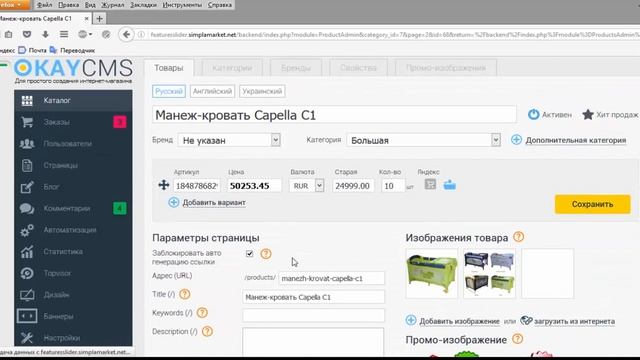
Task: Select green playpen product thumbnail
Action: (x=432, y=273)
